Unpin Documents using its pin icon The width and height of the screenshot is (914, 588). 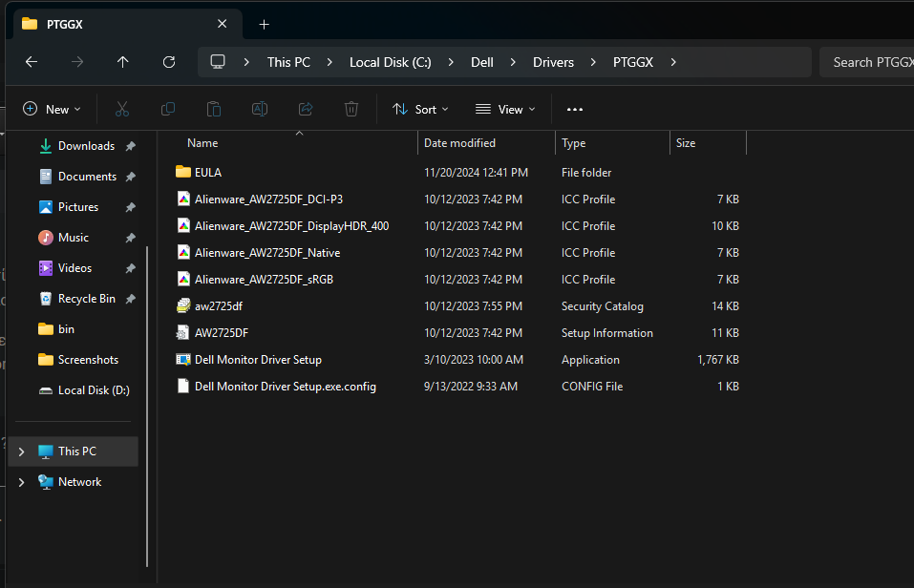tap(131, 177)
